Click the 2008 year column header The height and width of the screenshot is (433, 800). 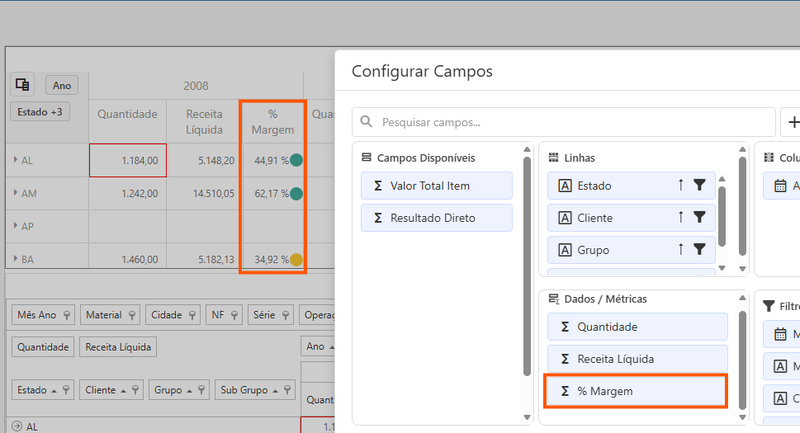tap(196, 86)
